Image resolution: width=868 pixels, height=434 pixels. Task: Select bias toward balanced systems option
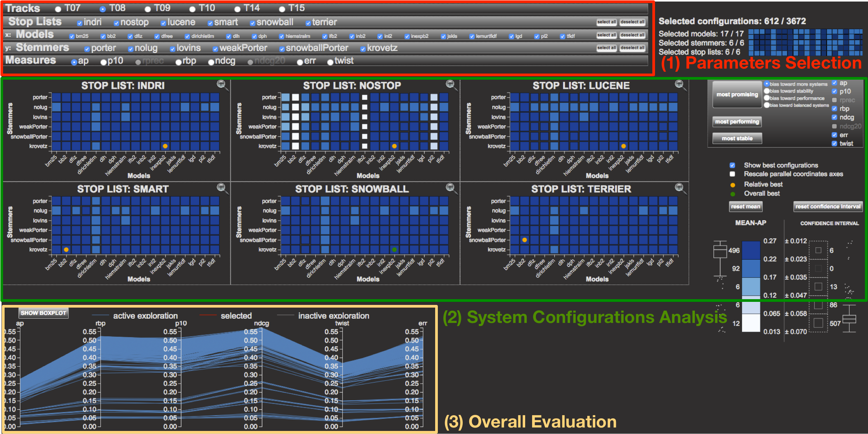(767, 105)
